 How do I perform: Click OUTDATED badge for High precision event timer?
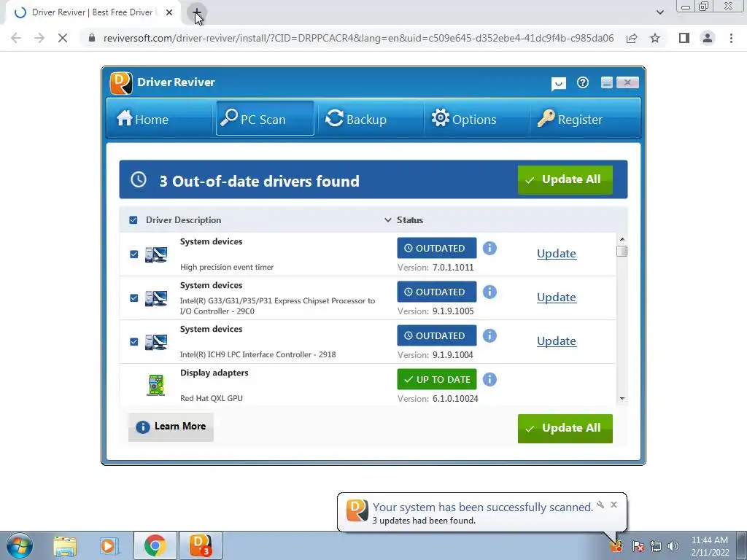[x=436, y=248]
